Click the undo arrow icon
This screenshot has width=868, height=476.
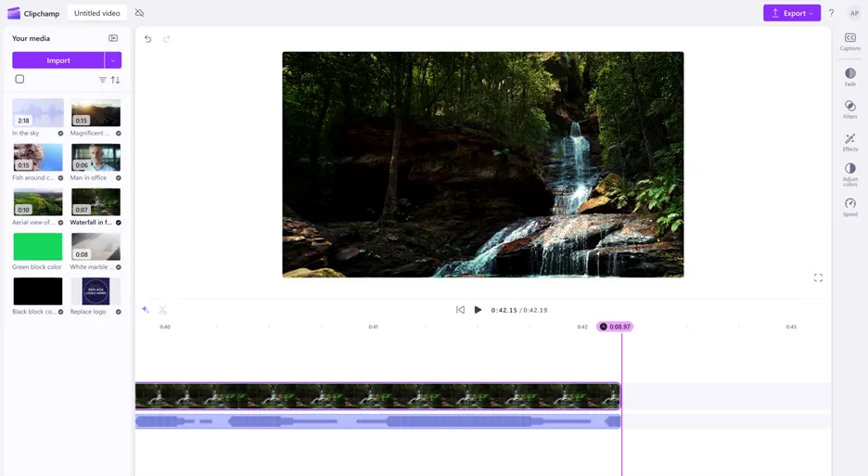[x=147, y=39]
